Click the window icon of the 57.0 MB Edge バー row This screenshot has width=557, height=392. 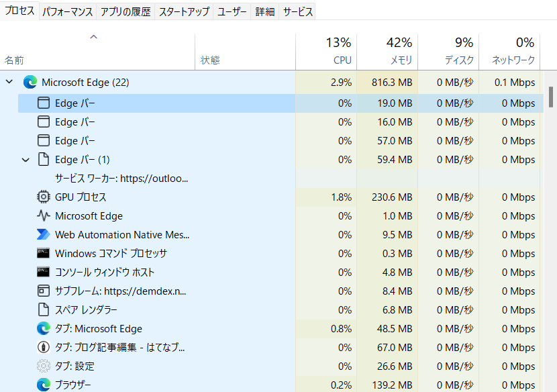44,141
